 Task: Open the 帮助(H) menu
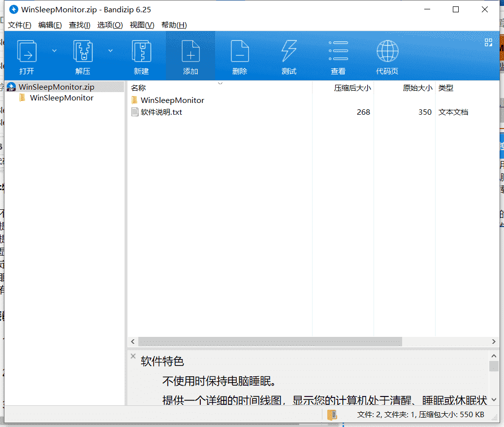point(174,25)
